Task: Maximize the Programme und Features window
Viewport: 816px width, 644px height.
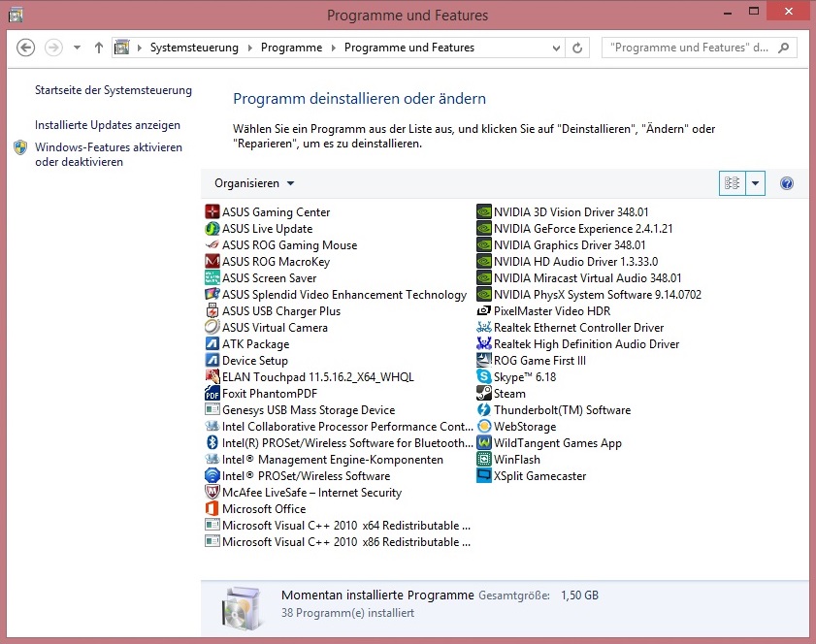Action: coord(754,11)
